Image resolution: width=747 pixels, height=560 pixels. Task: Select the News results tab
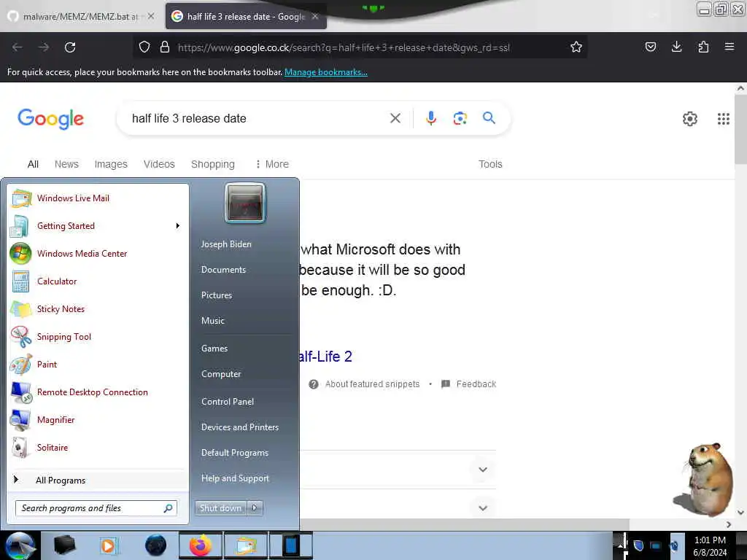(66, 164)
